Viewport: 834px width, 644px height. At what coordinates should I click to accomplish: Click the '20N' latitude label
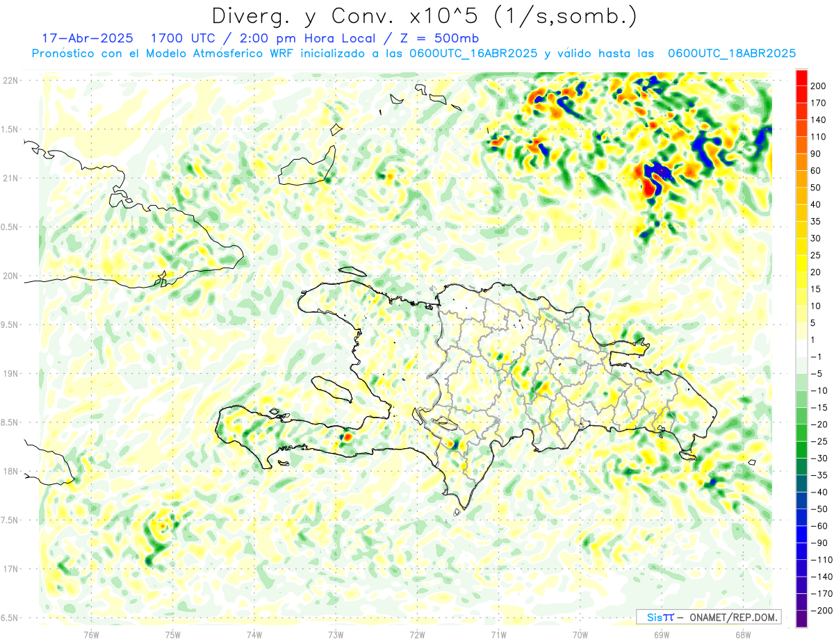pos(10,276)
